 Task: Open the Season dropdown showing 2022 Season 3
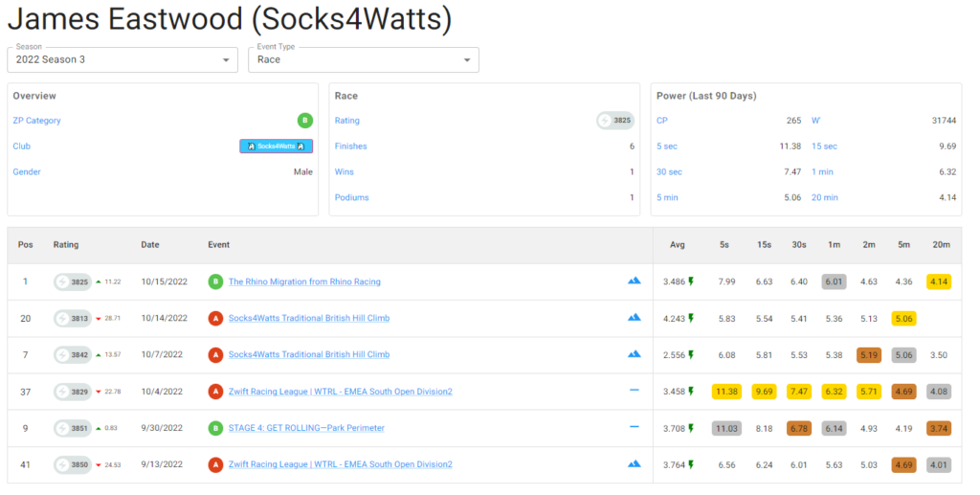coord(122,59)
